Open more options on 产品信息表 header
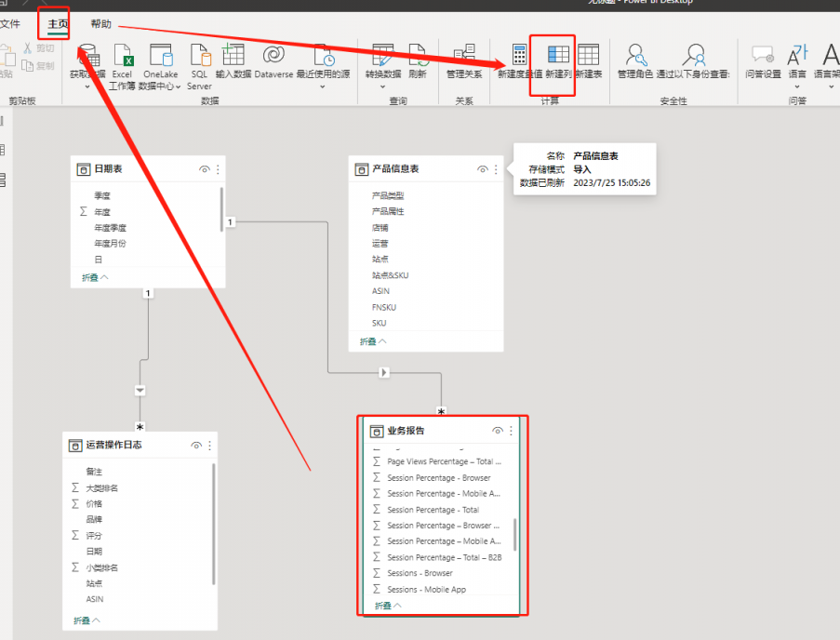This screenshot has width=840, height=640. click(x=496, y=169)
